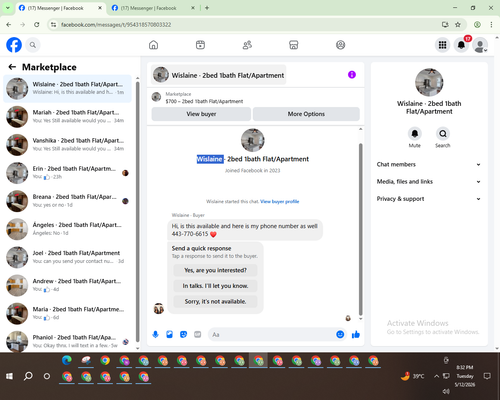This screenshot has height=400, width=500.
Task: Expand Chat members section
Action: click(429, 164)
